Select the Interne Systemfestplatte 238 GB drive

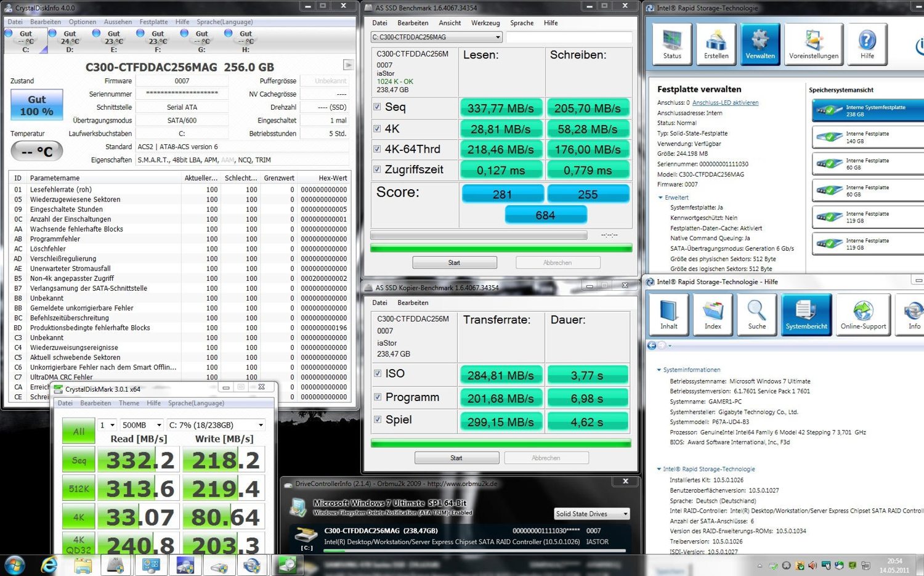tap(868, 110)
